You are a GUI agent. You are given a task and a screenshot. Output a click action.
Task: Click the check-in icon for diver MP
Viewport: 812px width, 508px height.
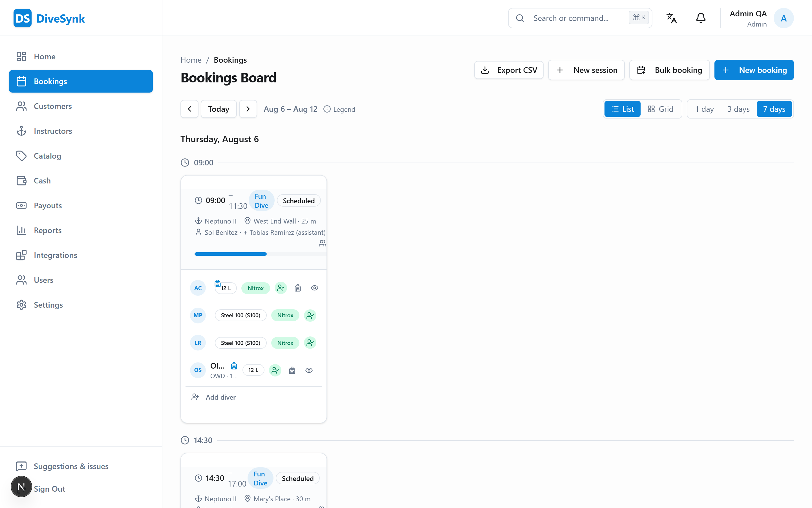(310, 316)
